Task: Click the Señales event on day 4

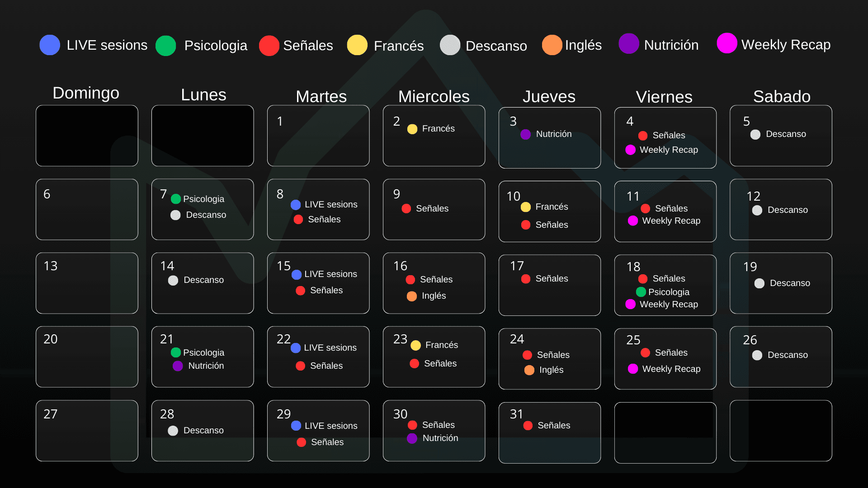Action: point(662,135)
